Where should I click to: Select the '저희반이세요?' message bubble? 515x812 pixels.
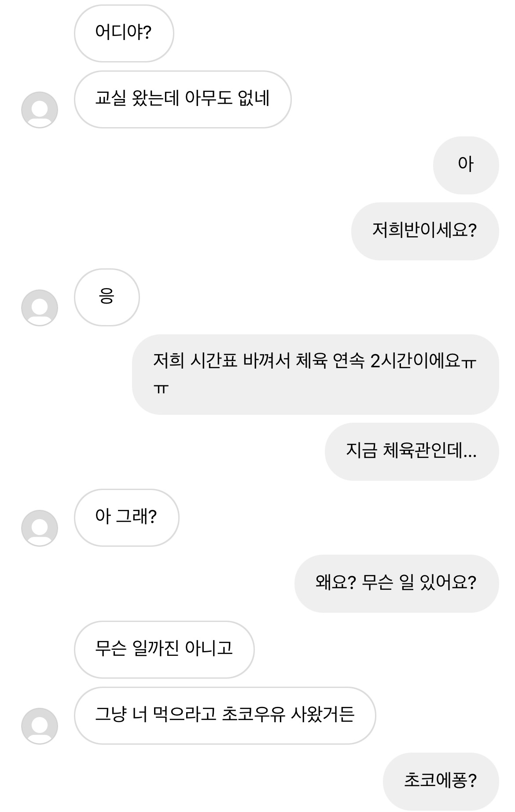click(424, 231)
